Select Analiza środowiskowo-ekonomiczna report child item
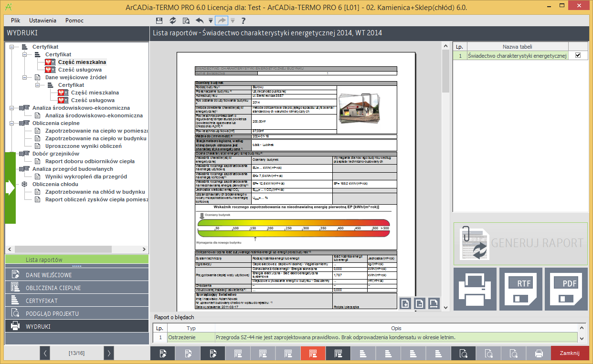593x364 pixels. pos(94,115)
